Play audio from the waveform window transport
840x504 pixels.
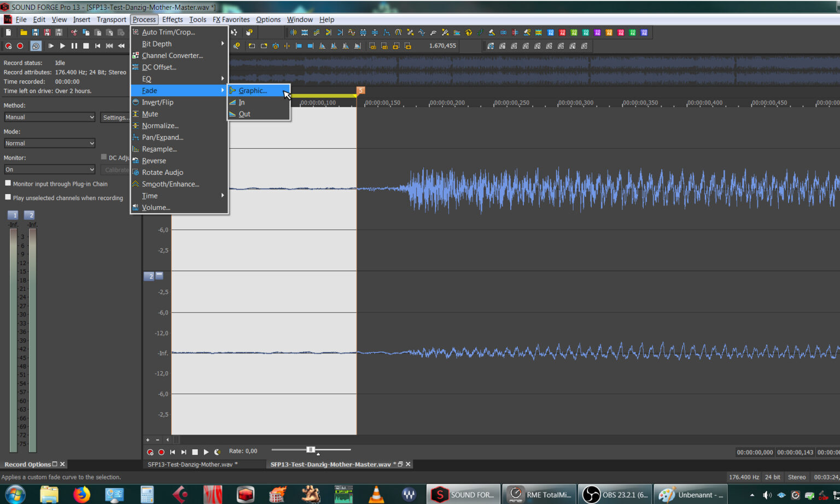tap(206, 452)
